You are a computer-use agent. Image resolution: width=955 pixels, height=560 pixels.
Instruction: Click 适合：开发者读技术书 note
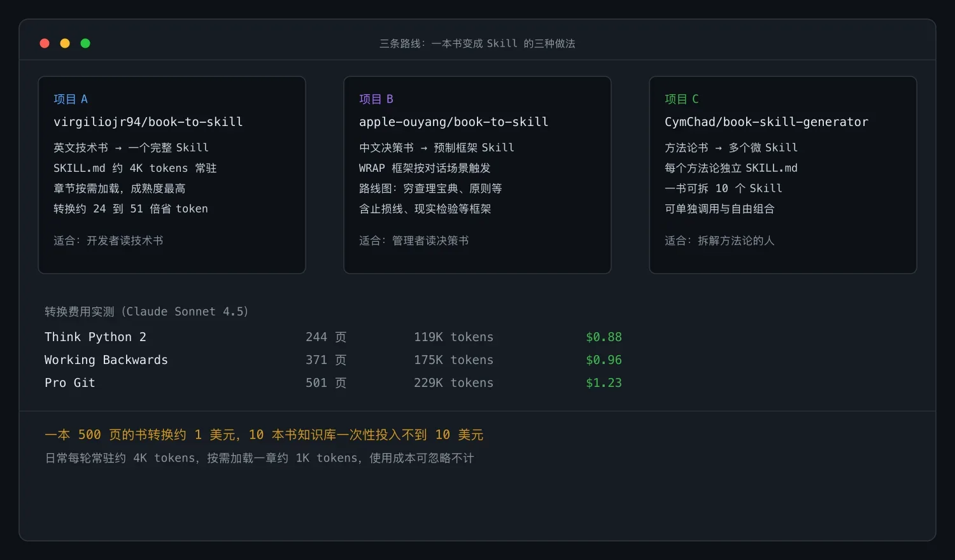pos(108,241)
